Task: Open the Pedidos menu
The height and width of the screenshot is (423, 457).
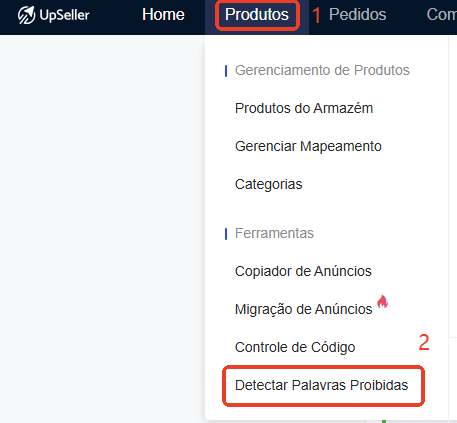Action: 357,15
